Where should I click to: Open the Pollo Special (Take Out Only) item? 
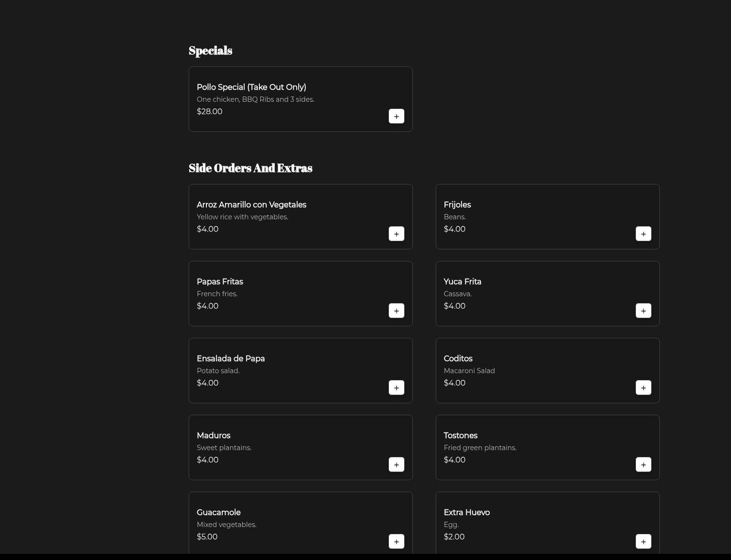tap(251, 87)
